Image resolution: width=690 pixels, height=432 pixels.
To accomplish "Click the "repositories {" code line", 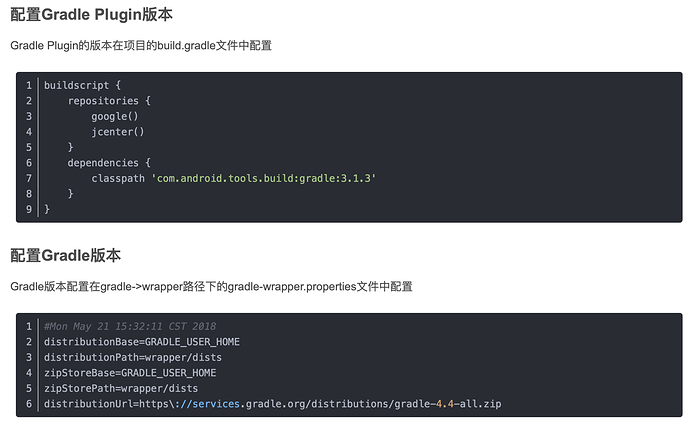I will click(110, 100).
